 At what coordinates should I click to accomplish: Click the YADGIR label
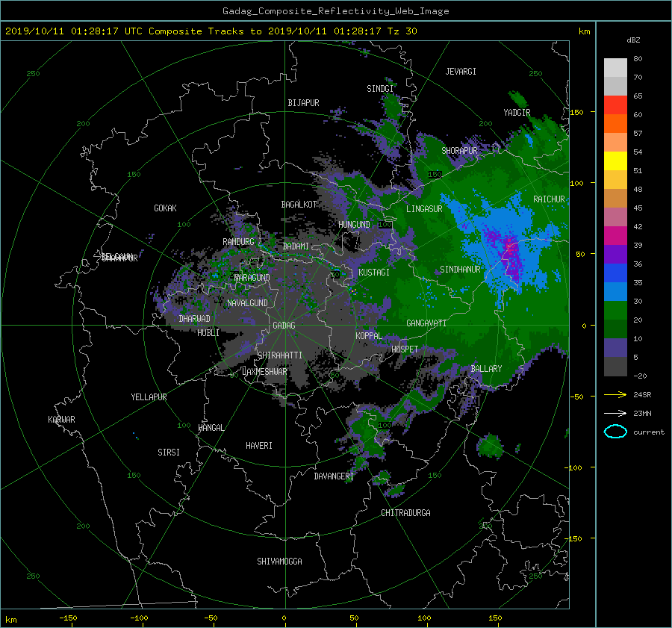point(517,112)
